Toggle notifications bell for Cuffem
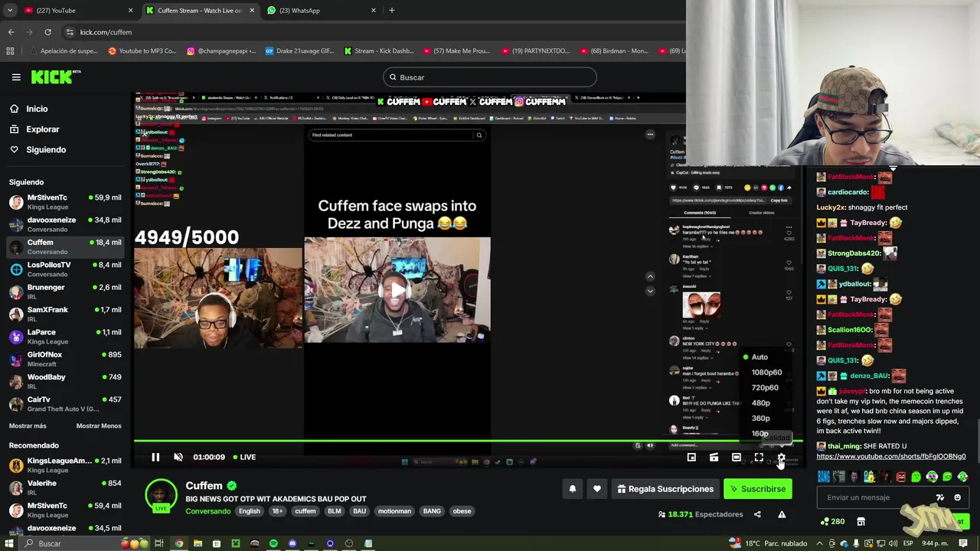The image size is (980, 551). (573, 489)
